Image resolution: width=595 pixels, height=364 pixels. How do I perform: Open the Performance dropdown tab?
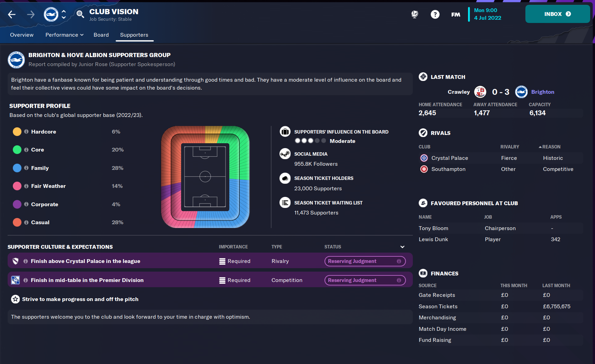(64, 35)
